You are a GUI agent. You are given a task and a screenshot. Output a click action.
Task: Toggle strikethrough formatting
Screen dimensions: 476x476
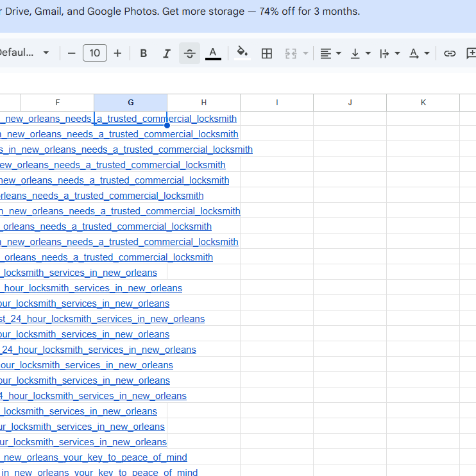pos(189,53)
